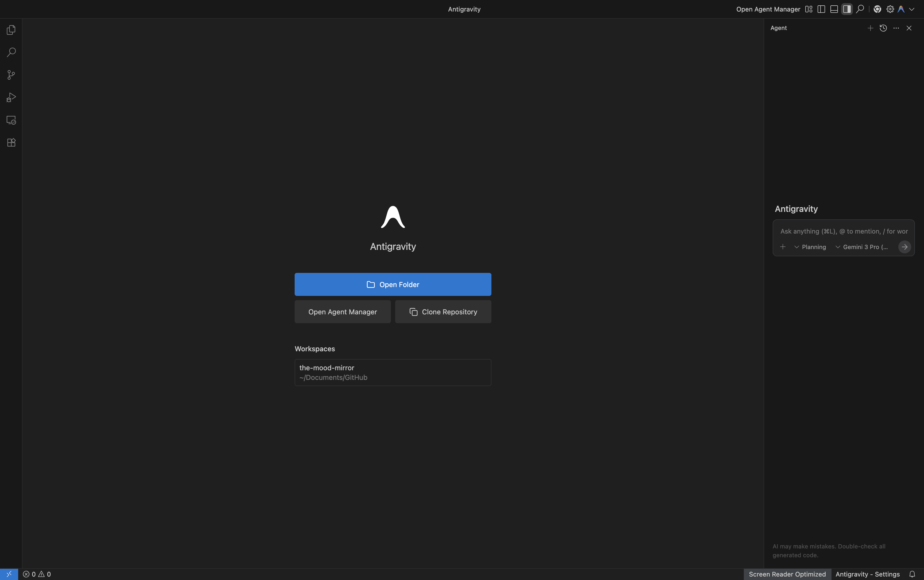Screen dimensions: 924x580
Task: Click the central Open Agent Manager button
Action: pos(342,311)
